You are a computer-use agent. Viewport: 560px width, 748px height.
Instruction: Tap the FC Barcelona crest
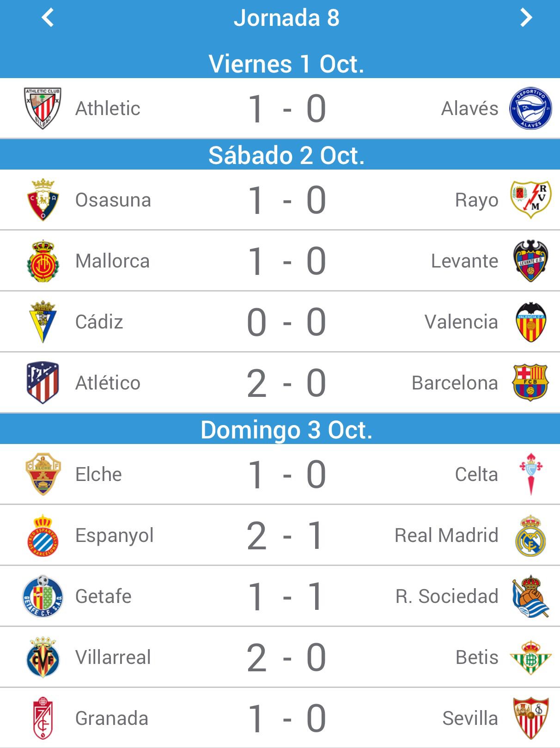tap(530, 383)
